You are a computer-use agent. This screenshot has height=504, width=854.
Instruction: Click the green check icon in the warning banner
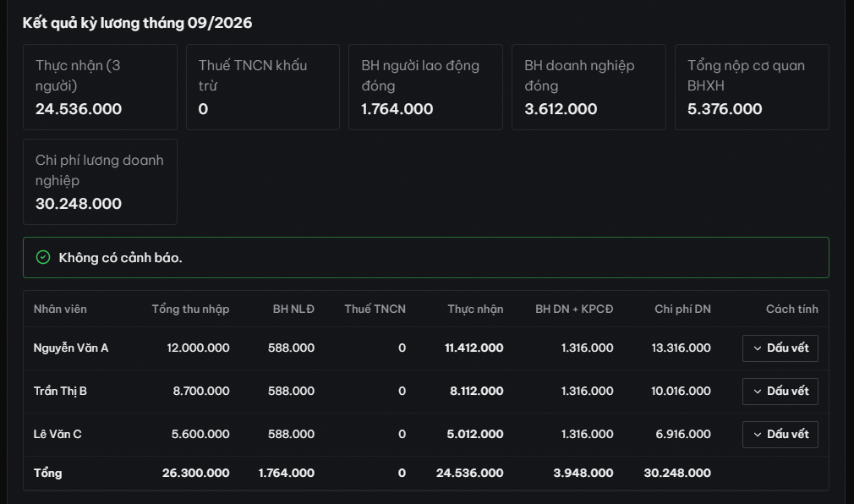[43, 257]
